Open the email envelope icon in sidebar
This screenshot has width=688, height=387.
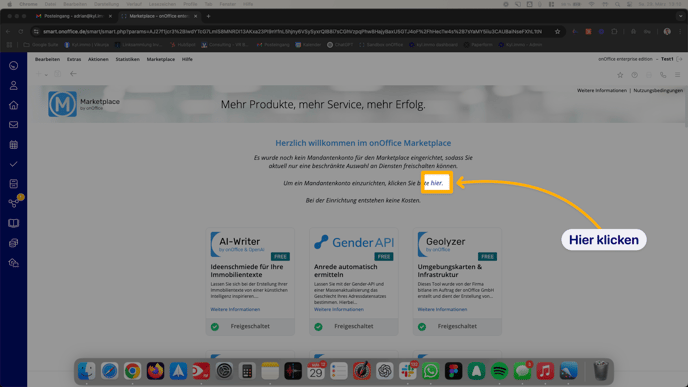tap(14, 125)
